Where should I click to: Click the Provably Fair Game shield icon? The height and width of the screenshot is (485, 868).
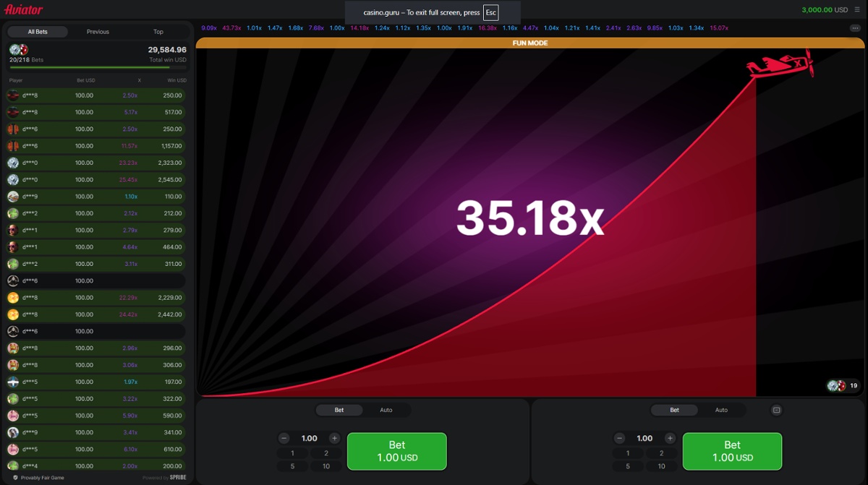tap(15, 478)
